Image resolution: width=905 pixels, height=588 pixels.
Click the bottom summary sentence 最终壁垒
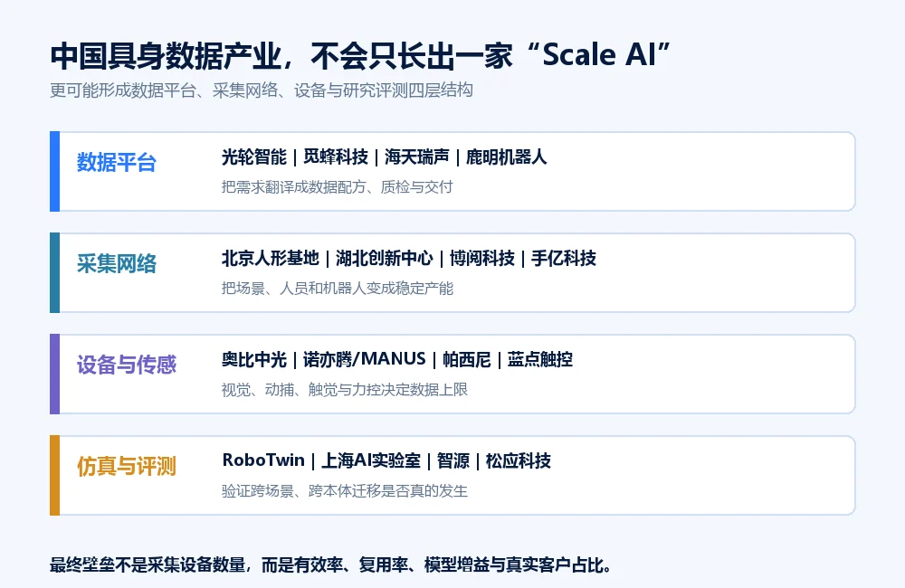(x=330, y=564)
